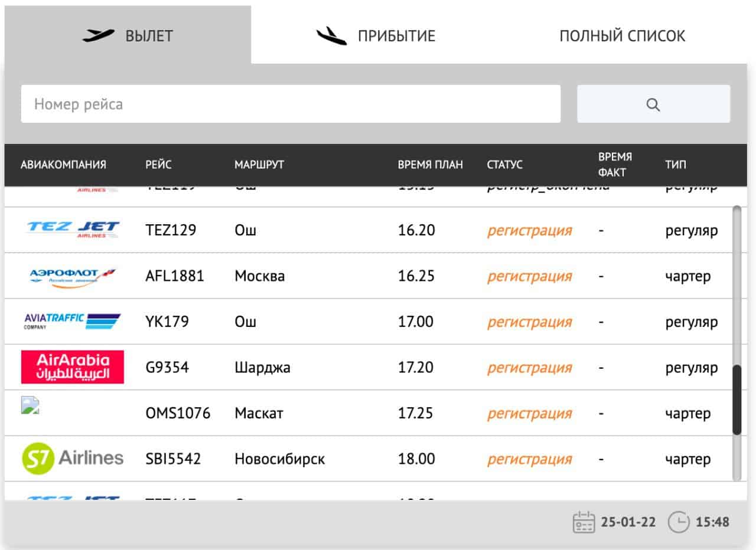Click the Avia Traffic Company logo
This screenshot has height=550, width=756.
[72, 322]
